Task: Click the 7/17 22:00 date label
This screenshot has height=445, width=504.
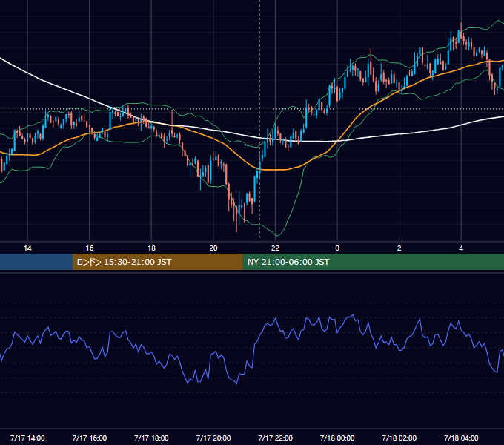Action: tap(276, 438)
